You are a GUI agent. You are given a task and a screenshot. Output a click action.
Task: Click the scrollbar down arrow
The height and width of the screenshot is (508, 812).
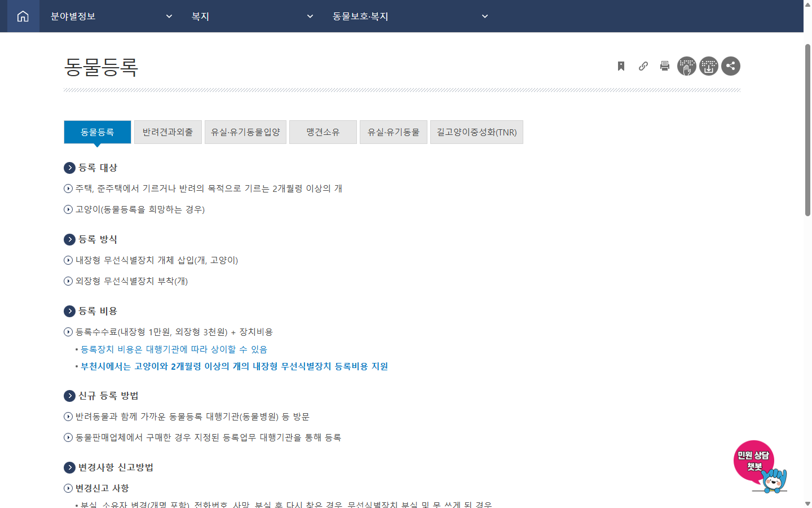click(807, 503)
